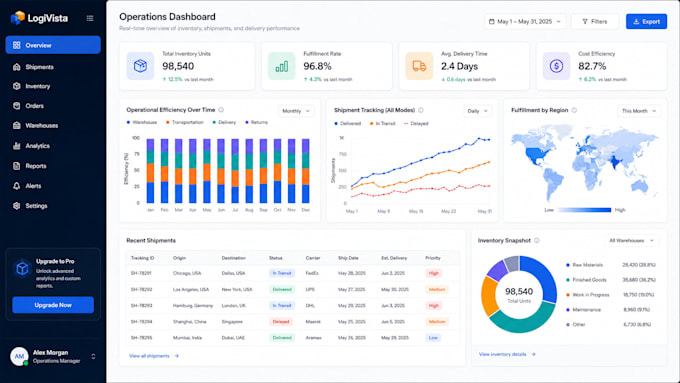Screen dimensions: 680x383
Task: Click info icon beside Fulfillment by Region
Action: [x=574, y=110]
